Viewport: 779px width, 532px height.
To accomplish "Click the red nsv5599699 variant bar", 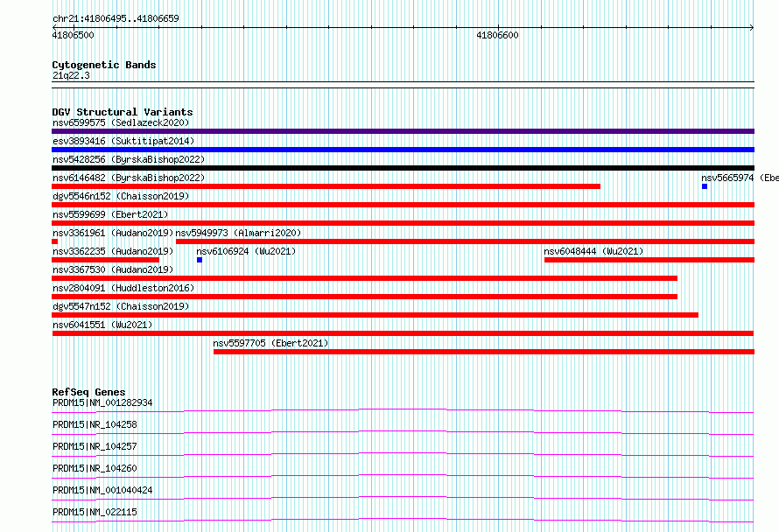I will (x=403, y=223).
